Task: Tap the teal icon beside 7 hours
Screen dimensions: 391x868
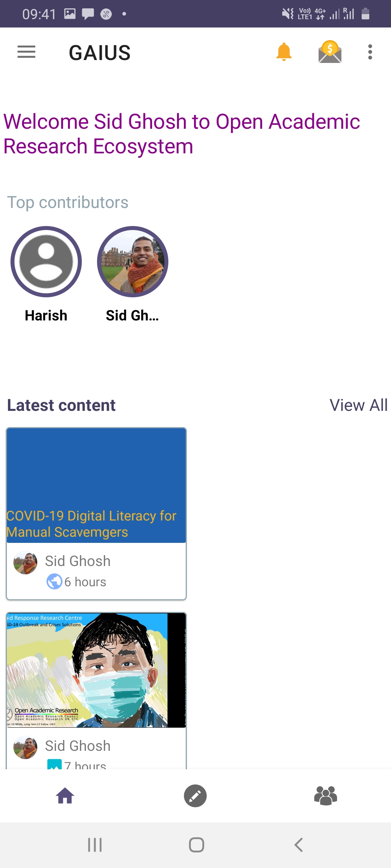Action: (x=54, y=764)
